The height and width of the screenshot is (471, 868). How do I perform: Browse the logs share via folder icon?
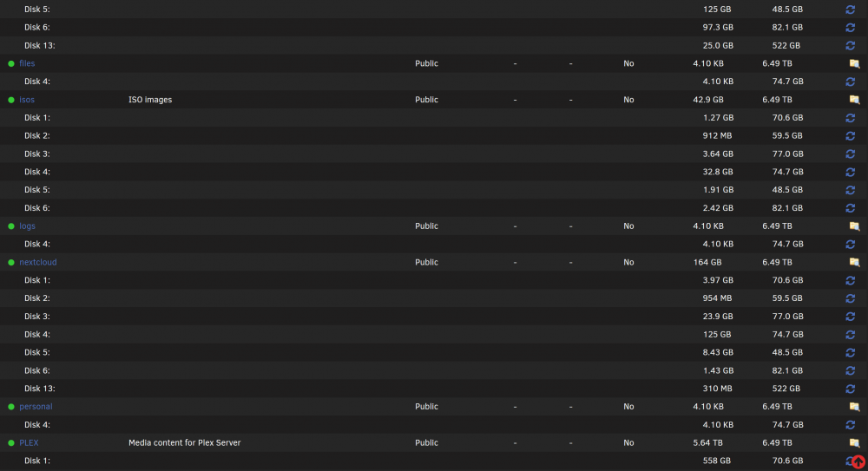click(854, 226)
